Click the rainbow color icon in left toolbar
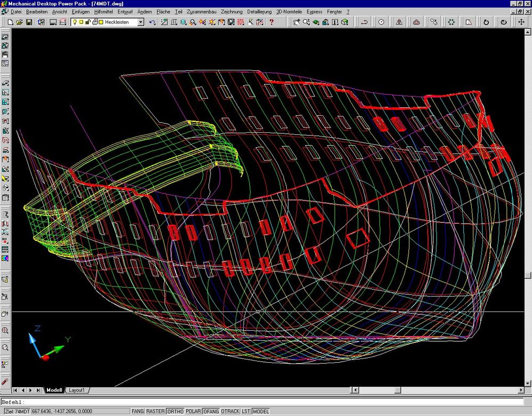532x416 pixels. click(5, 259)
